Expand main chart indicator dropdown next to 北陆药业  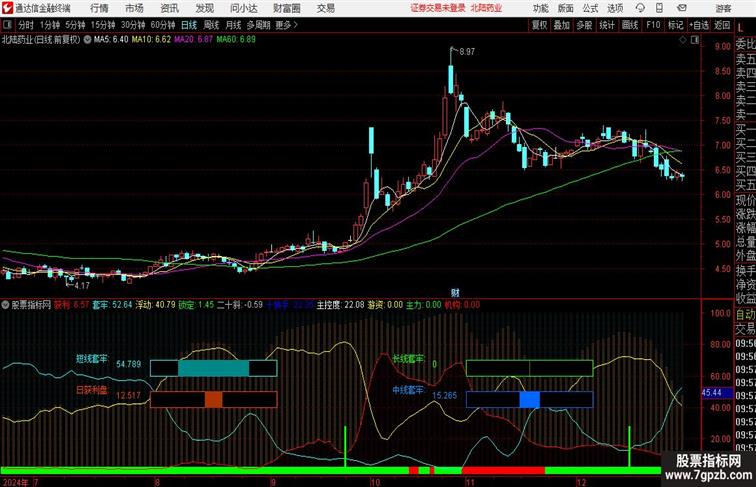click(x=87, y=40)
